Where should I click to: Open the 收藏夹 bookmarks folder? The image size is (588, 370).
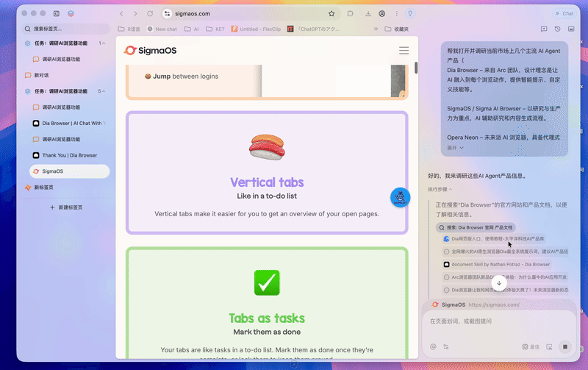[397, 29]
